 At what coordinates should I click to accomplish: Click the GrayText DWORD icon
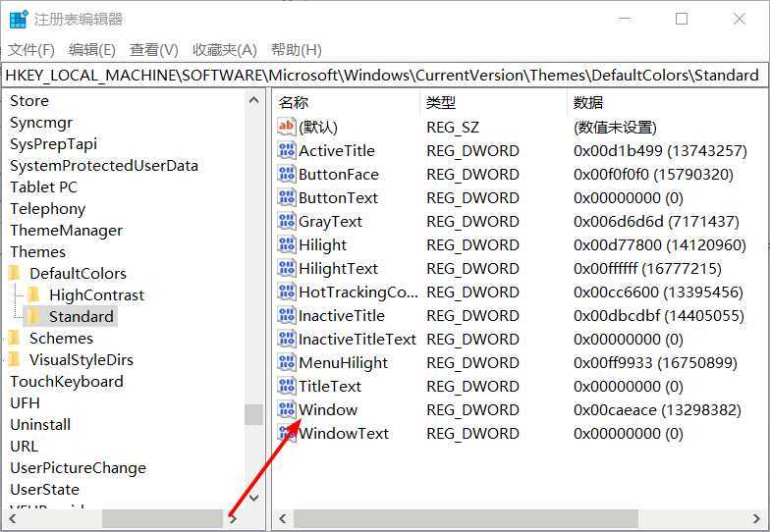pyautogui.click(x=287, y=221)
